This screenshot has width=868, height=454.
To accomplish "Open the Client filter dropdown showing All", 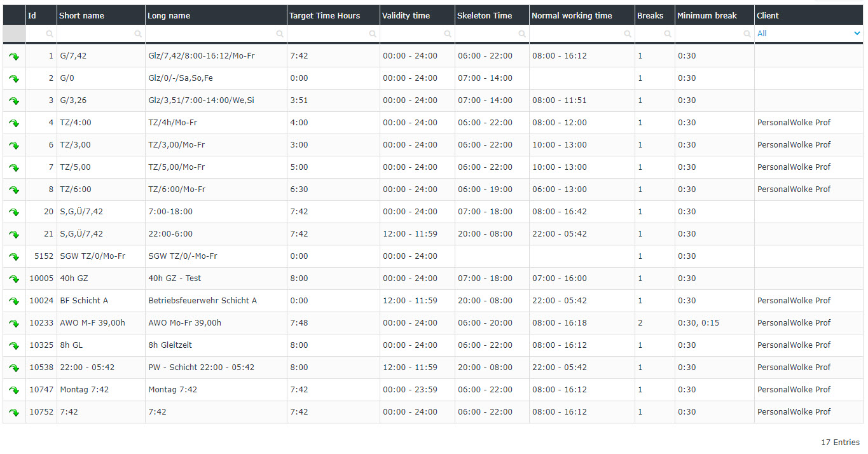I will point(809,34).
